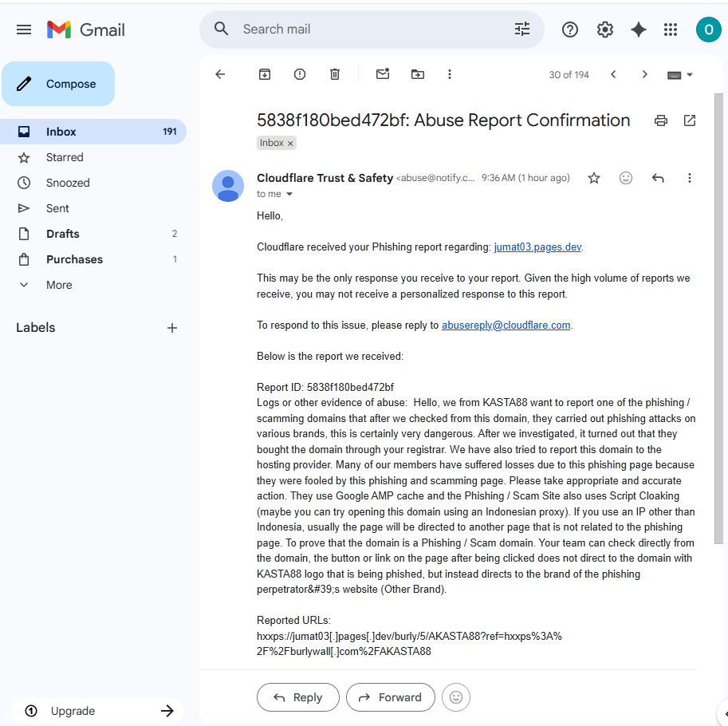Open the Sent folder

click(x=92, y=208)
